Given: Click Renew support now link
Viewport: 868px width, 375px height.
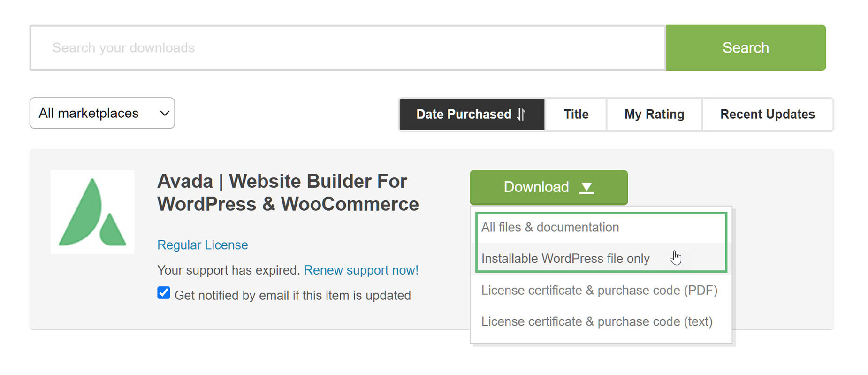Looking at the screenshot, I should point(361,270).
